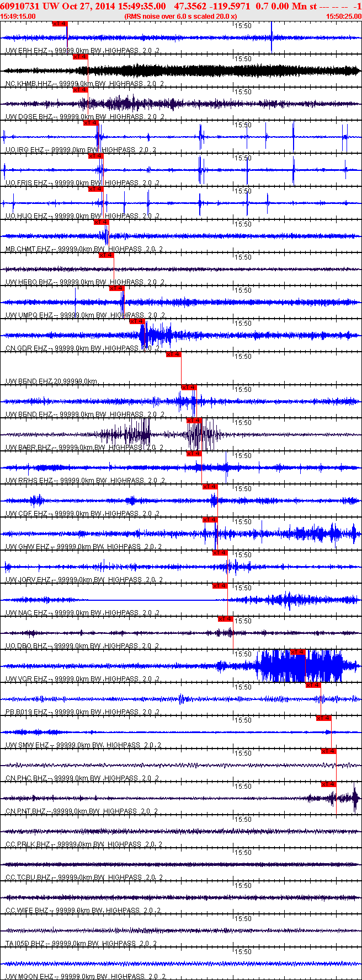Click the pick marker on blank BEND 20 trace
362x980 pixels.
point(173,354)
